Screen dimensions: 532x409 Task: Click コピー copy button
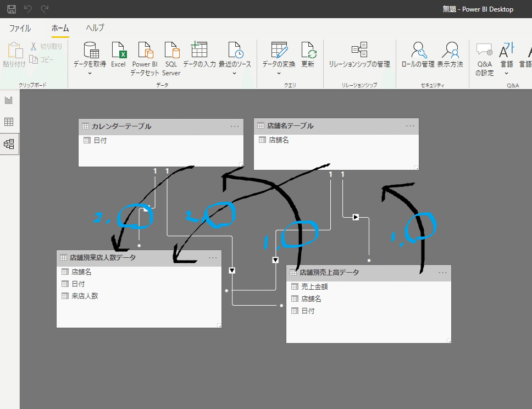41,60
